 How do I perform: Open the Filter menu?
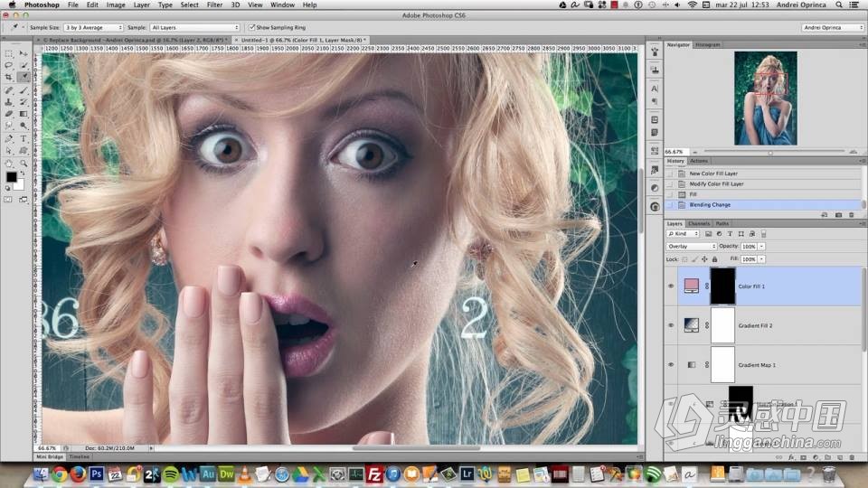point(214,5)
